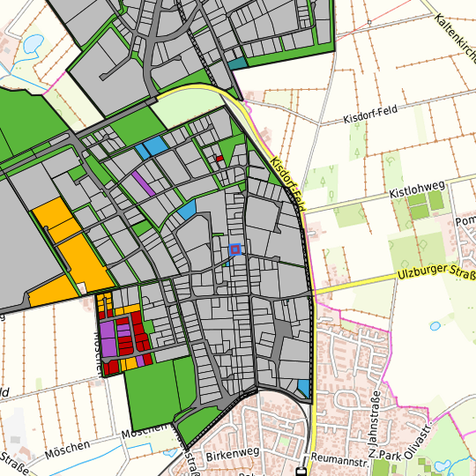Screen dimensions: 476x476
Task: Click the blue pond in top-left corner
Action: 33,43
